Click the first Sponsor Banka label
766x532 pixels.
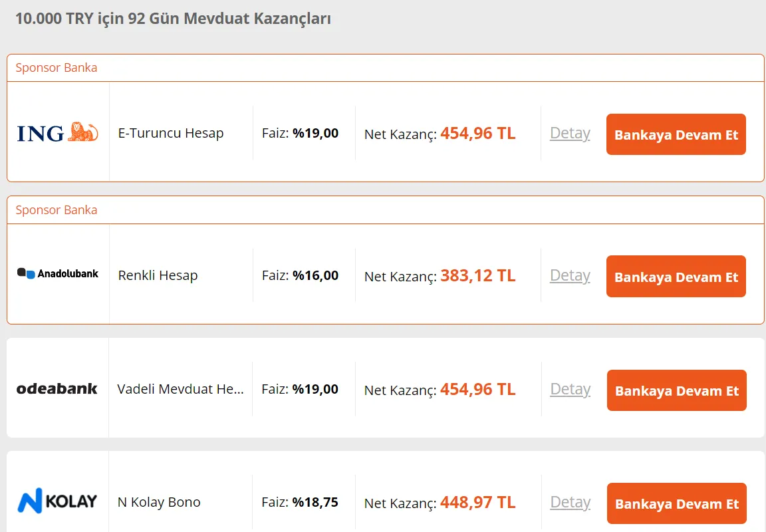pyautogui.click(x=57, y=68)
